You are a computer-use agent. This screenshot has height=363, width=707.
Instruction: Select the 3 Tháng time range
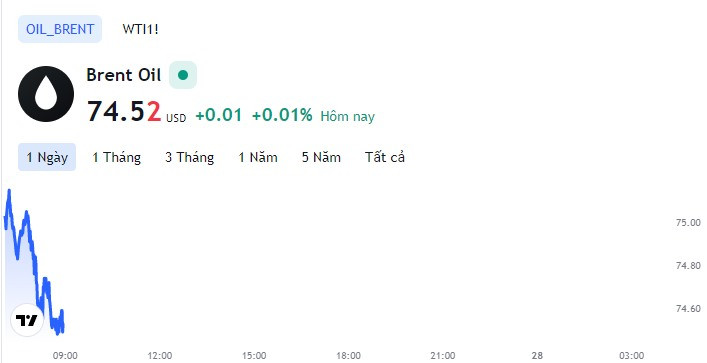pos(189,157)
